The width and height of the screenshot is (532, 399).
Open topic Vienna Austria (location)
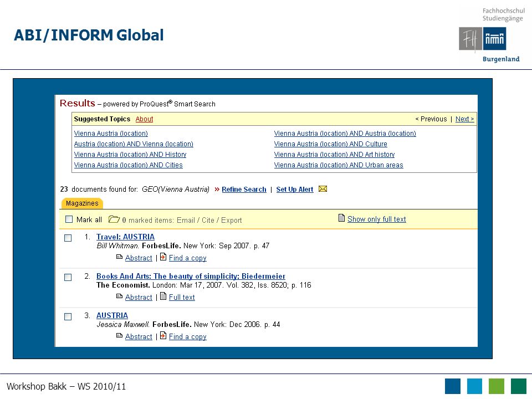(111, 134)
